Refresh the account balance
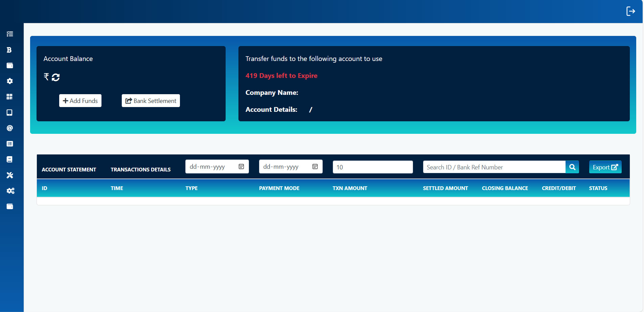 click(56, 77)
